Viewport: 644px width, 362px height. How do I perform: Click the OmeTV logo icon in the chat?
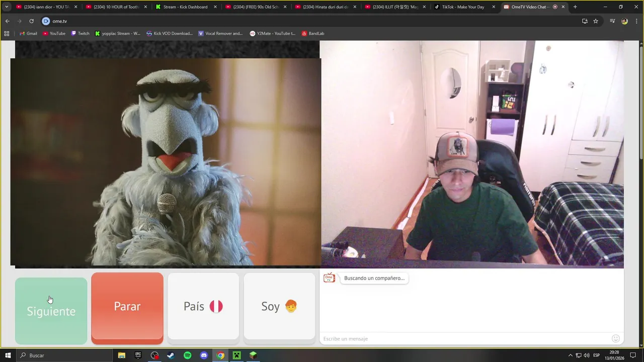tap(329, 278)
